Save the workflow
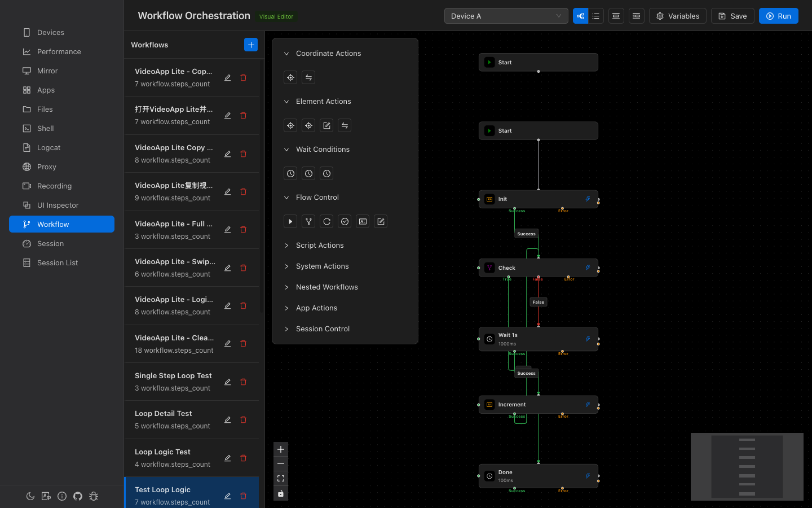 click(732, 16)
